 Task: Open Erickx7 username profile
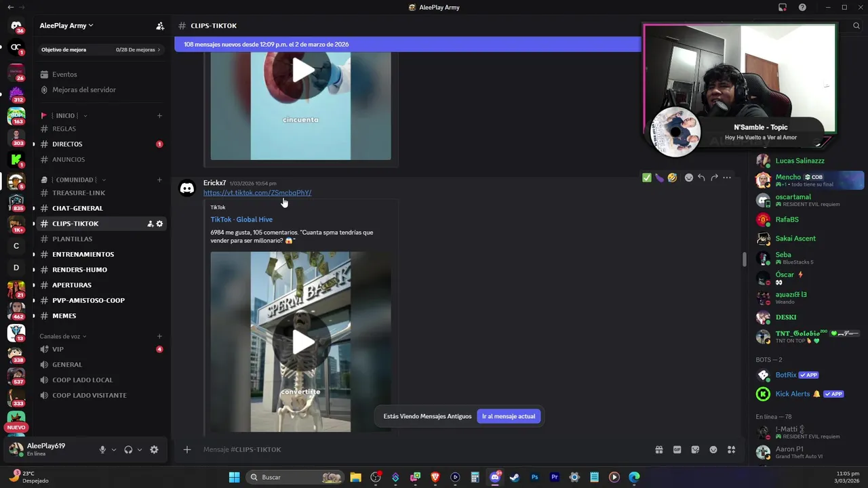tap(214, 183)
